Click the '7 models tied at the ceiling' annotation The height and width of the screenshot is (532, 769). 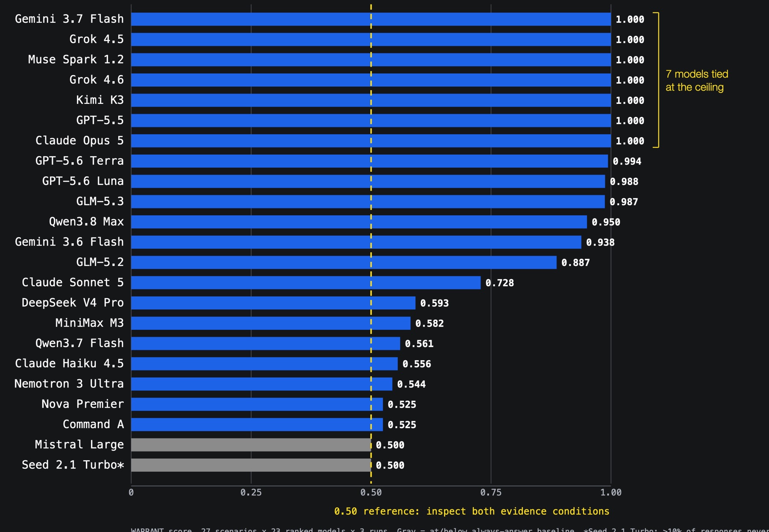point(697,80)
